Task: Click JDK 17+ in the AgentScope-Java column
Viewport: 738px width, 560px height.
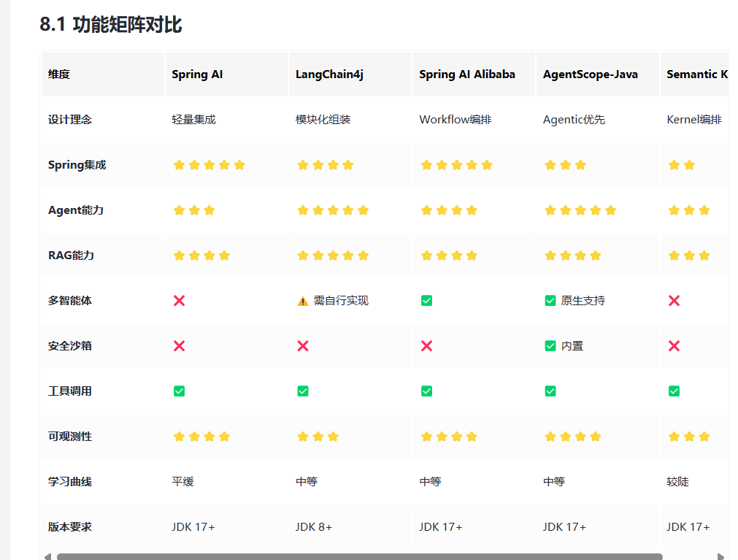Action: pos(565,526)
